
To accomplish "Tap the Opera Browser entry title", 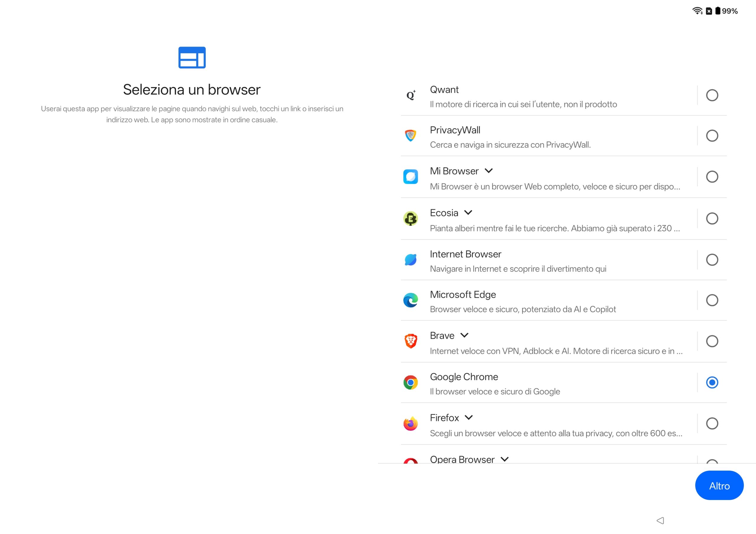I will 462,459.
